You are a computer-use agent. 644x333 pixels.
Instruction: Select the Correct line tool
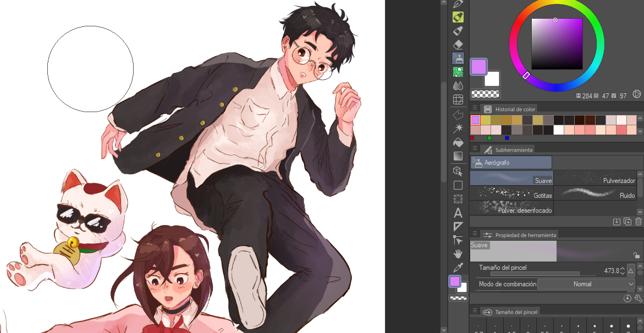(458, 240)
